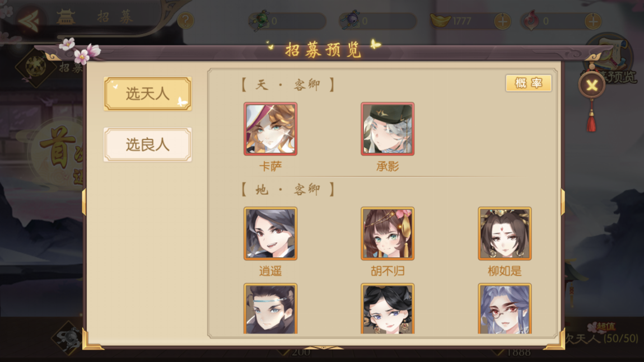Tap the purple pendant currency icon
Screen dimensions: 644x362
[x=351, y=21]
